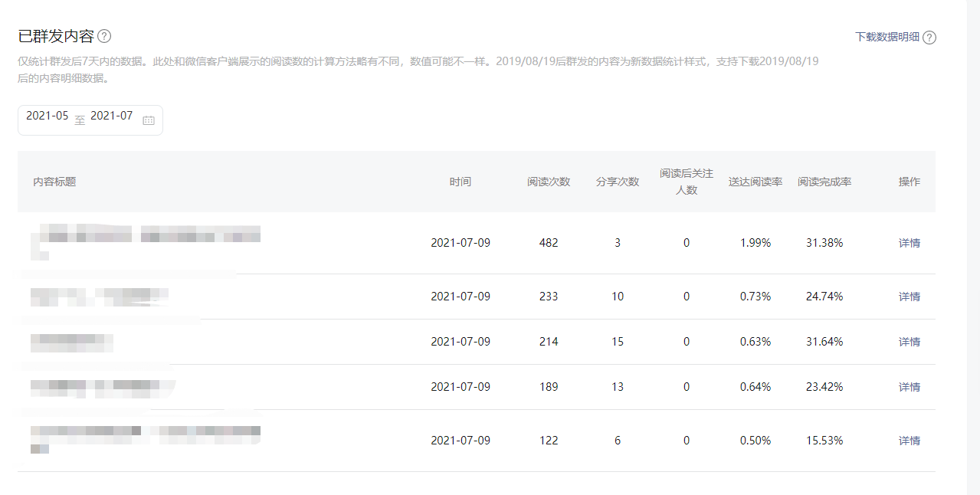Image resolution: width=980 pixels, height=495 pixels.
Task: Click 阅读后关注人数 column header
Action: tap(687, 182)
